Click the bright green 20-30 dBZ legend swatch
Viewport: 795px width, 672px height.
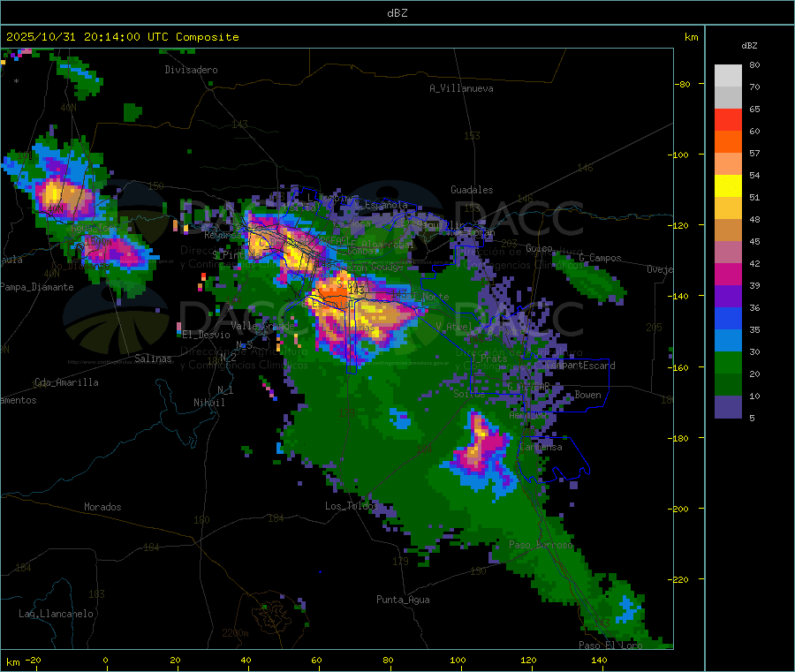[x=728, y=363]
